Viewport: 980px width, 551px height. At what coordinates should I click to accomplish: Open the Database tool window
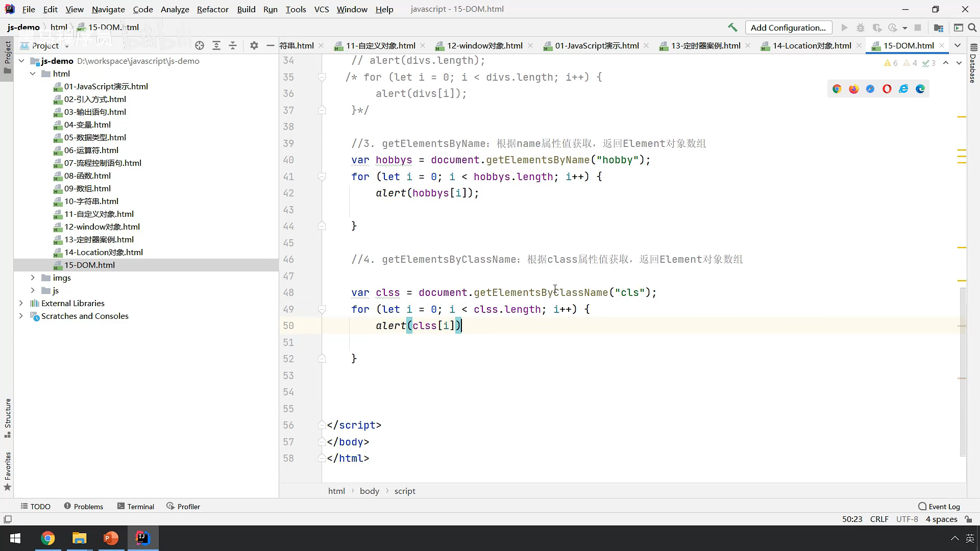973,64
